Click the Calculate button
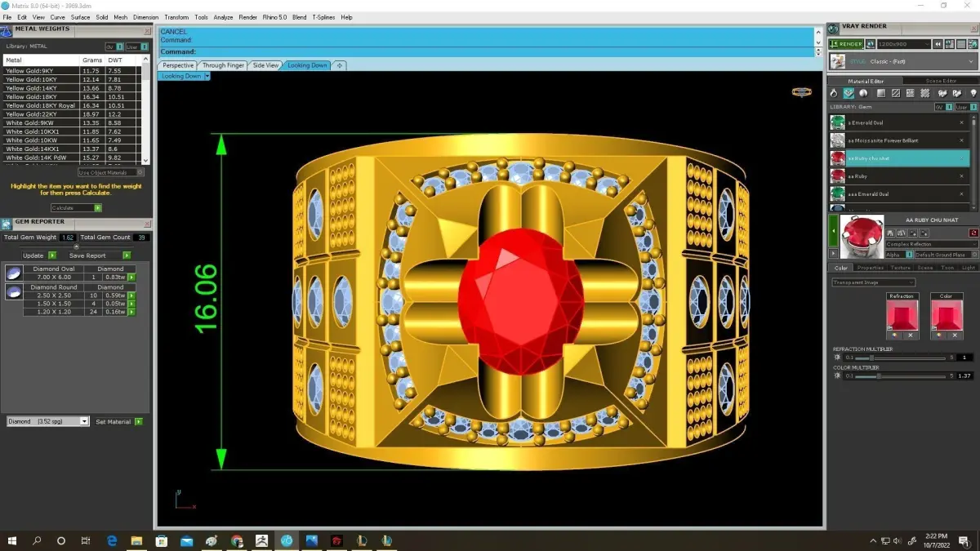The height and width of the screenshot is (551, 980). pyautogui.click(x=76, y=208)
